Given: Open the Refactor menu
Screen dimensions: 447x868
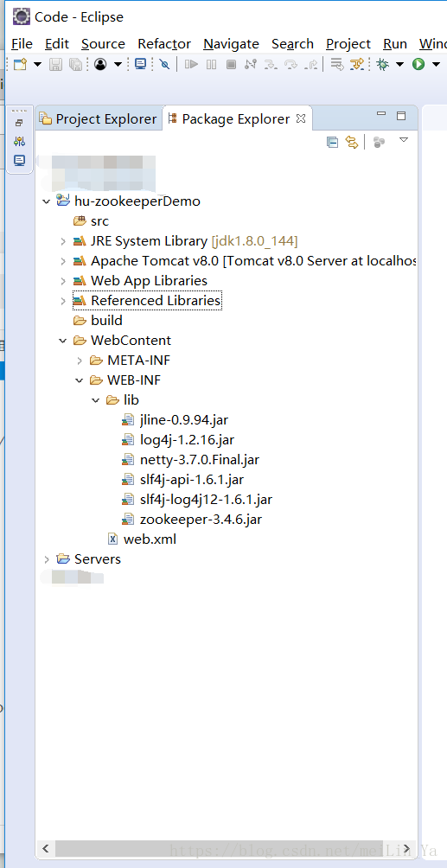Looking at the screenshot, I should pos(164,44).
